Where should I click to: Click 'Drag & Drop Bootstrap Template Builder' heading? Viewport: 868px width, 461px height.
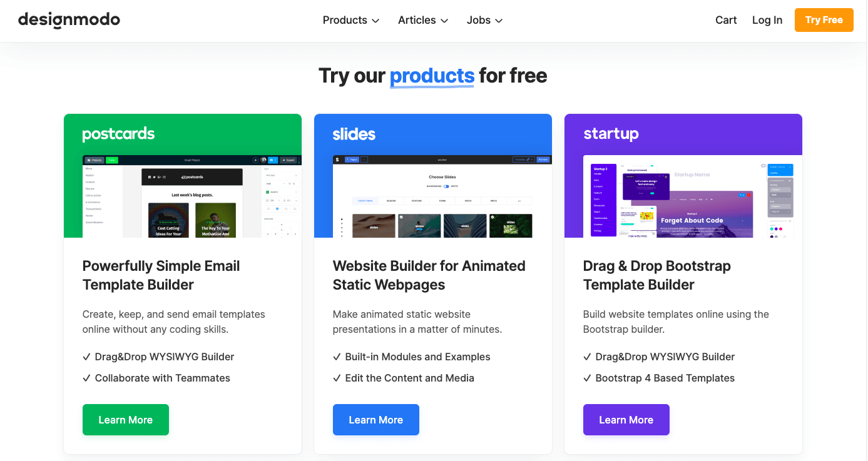click(x=657, y=275)
